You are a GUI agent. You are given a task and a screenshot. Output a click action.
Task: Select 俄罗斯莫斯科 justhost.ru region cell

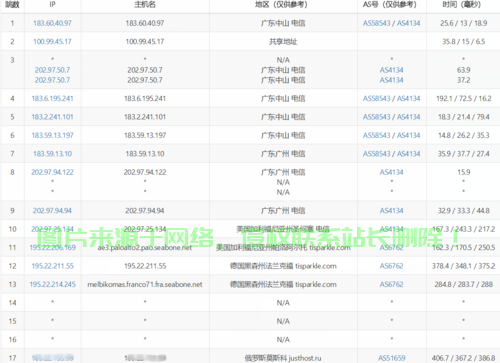click(283, 358)
